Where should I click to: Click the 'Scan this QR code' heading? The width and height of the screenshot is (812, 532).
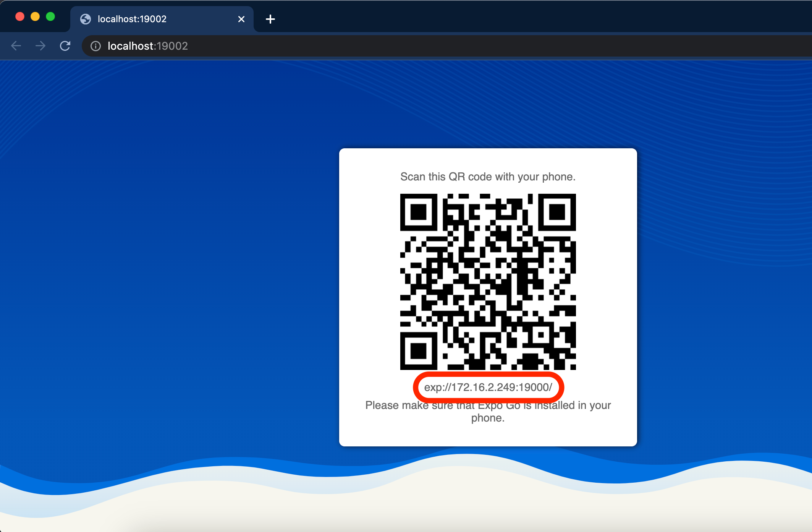pyautogui.click(x=487, y=177)
